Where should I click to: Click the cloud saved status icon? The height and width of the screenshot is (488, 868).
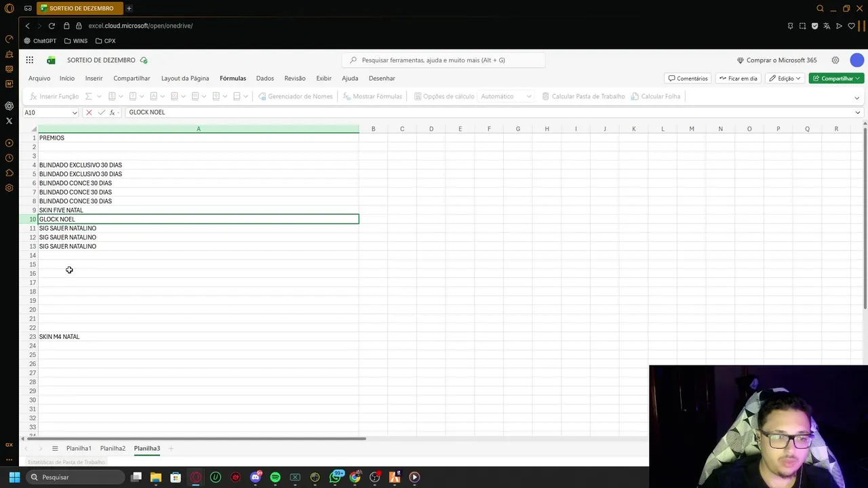coord(144,60)
